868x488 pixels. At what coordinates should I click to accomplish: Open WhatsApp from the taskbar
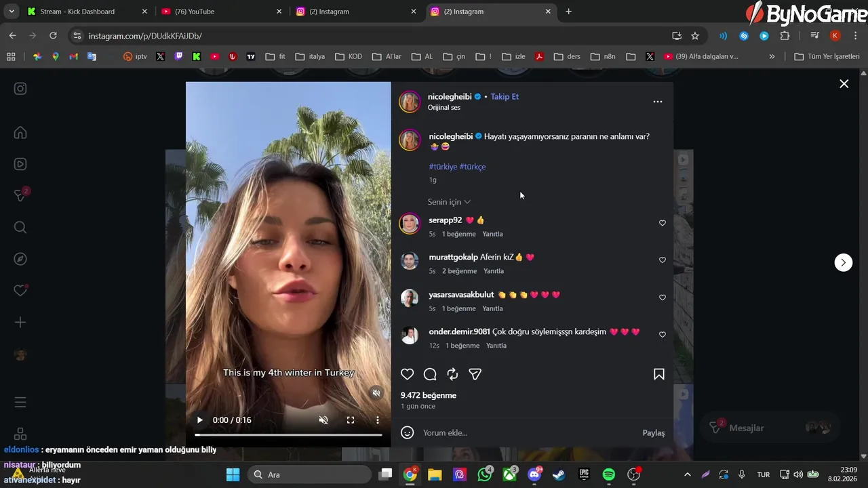[484, 474]
